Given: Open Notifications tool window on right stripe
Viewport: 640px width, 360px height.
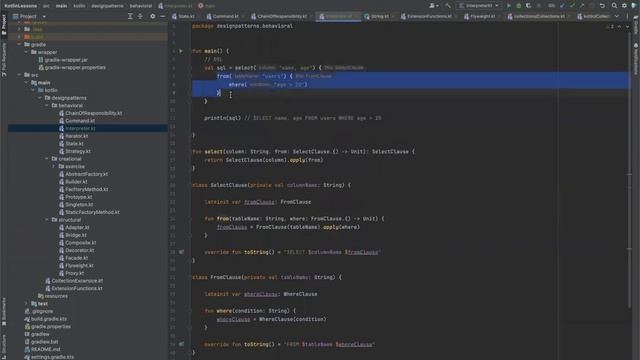Looking at the screenshot, I should tap(636, 59).
